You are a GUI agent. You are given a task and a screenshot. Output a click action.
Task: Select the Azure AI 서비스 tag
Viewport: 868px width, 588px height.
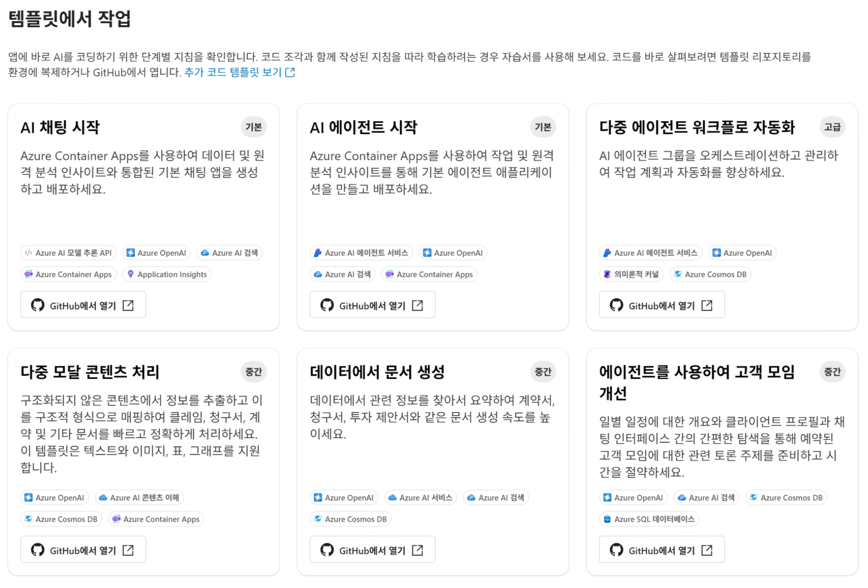[420, 498]
